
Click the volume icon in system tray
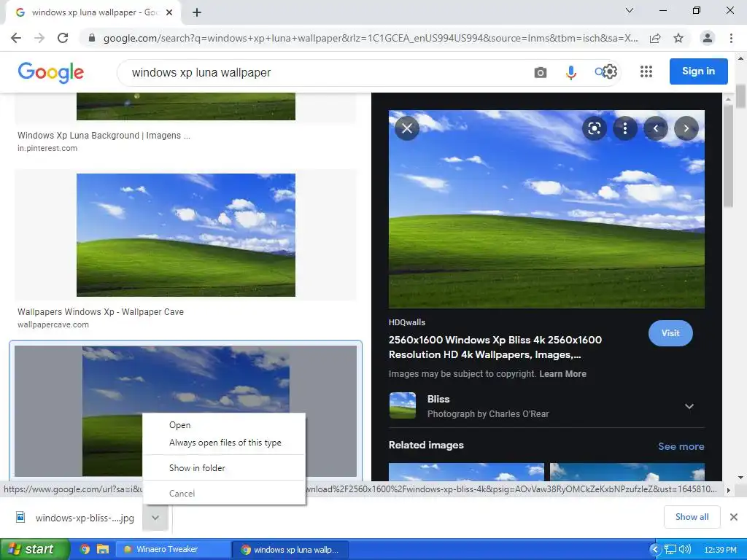coord(684,549)
